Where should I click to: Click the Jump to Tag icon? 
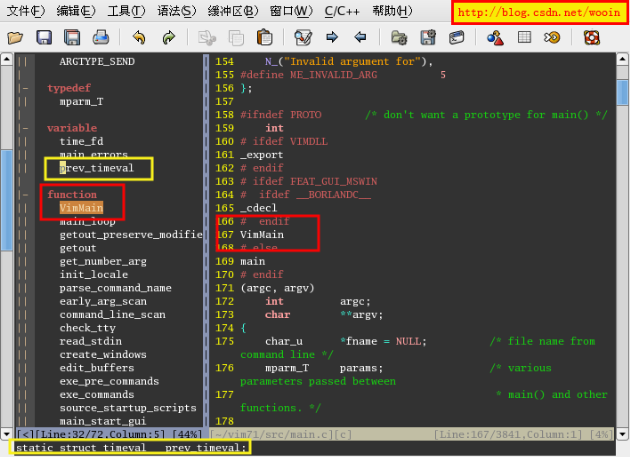[552, 38]
